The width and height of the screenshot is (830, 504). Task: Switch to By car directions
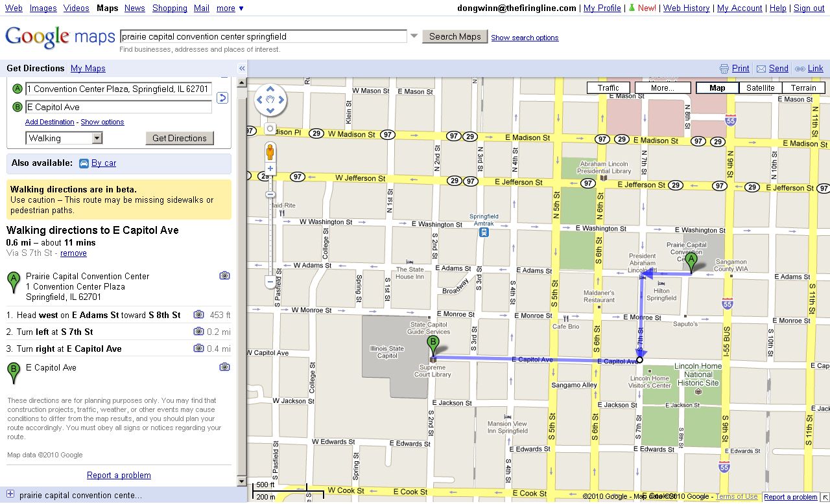(104, 163)
